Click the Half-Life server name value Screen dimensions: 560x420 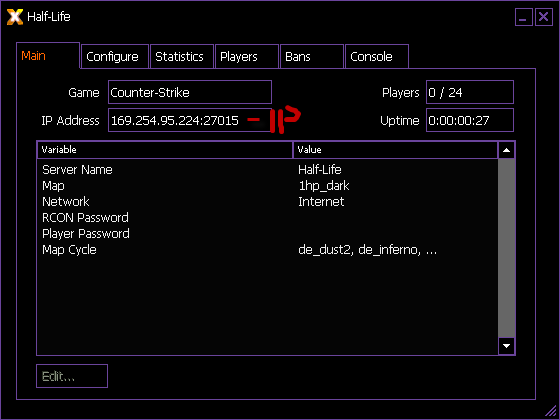[x=320, y=169]
